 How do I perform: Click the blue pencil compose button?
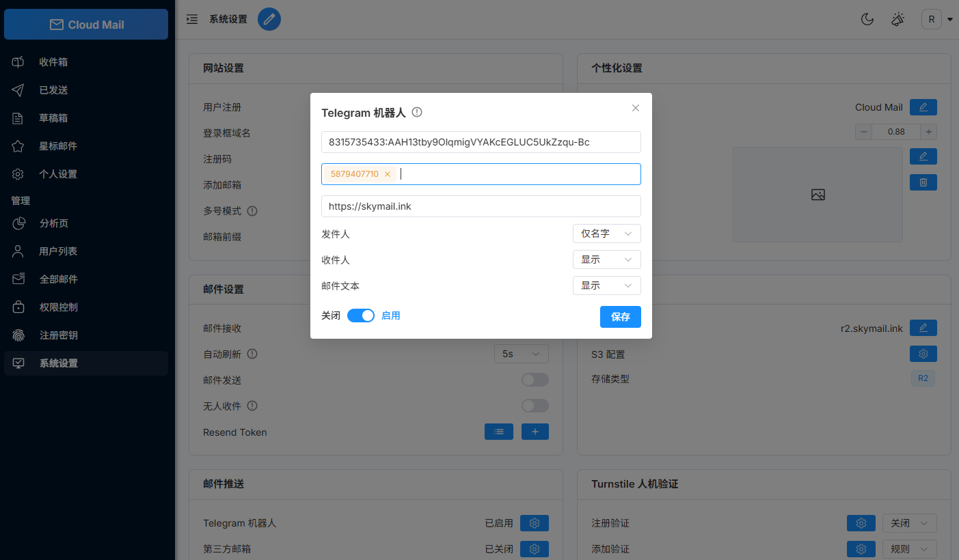point(269,19)
